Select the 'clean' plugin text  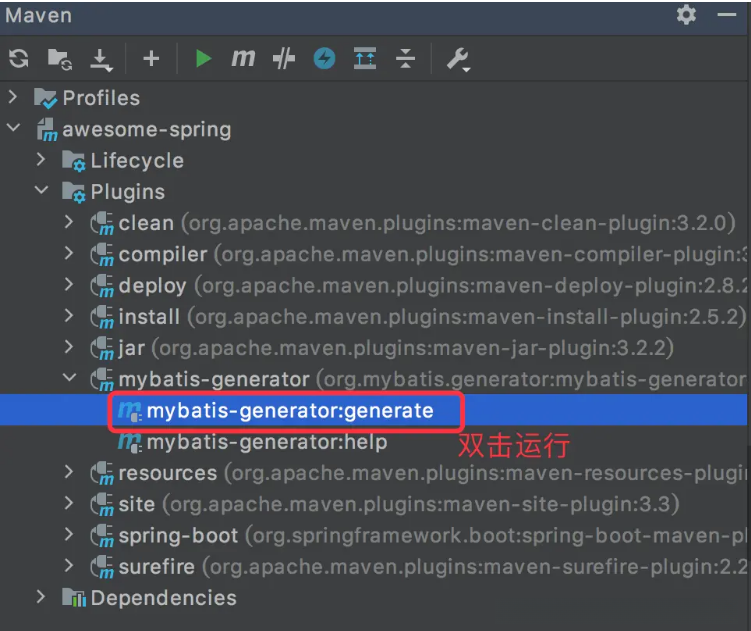tap(146, 223)
